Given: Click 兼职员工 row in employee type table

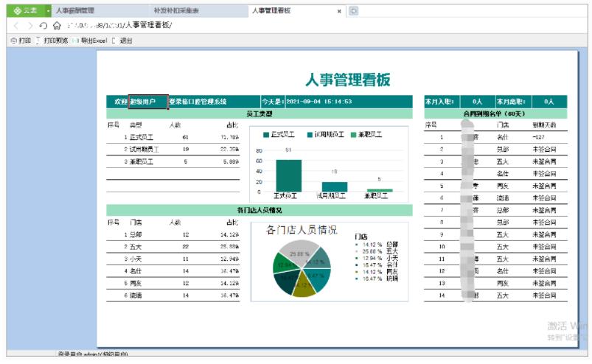Looking at the screenshot, I should click(x=173, y=161).
